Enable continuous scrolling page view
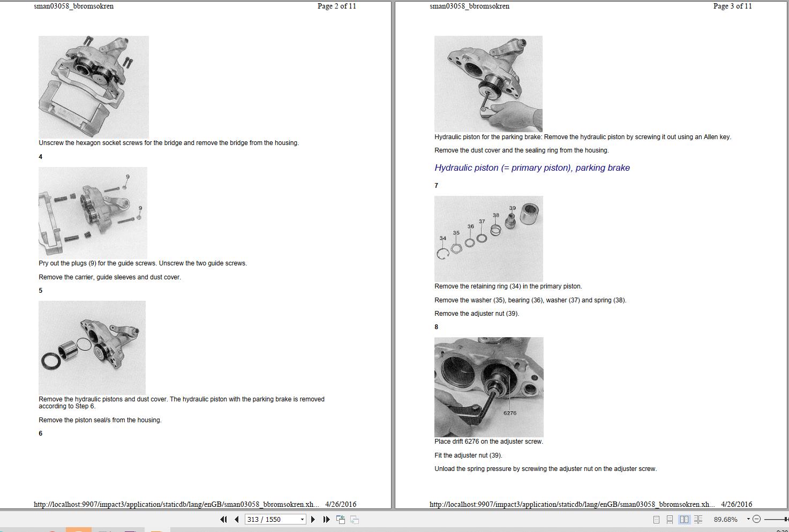The image size is (789, 532). coord(670,519)
